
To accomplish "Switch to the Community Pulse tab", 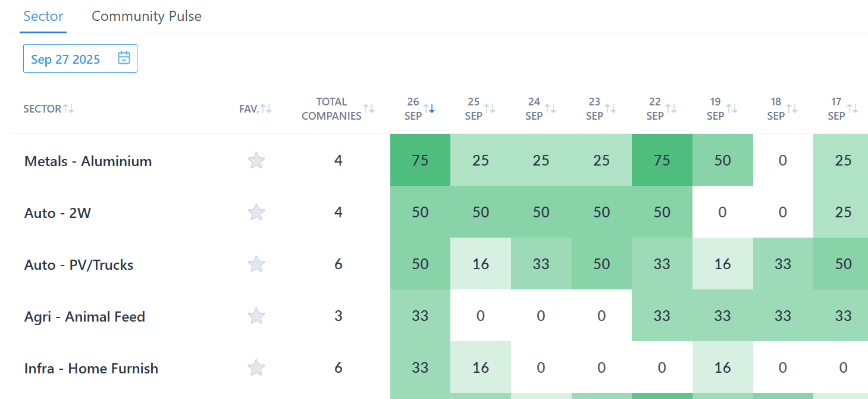I will point(146,16).
